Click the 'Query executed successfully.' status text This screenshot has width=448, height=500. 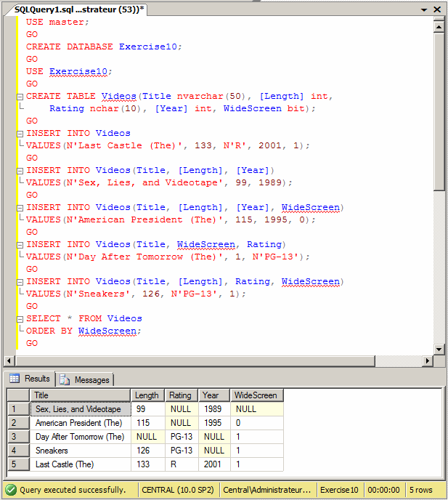point(73,490)
